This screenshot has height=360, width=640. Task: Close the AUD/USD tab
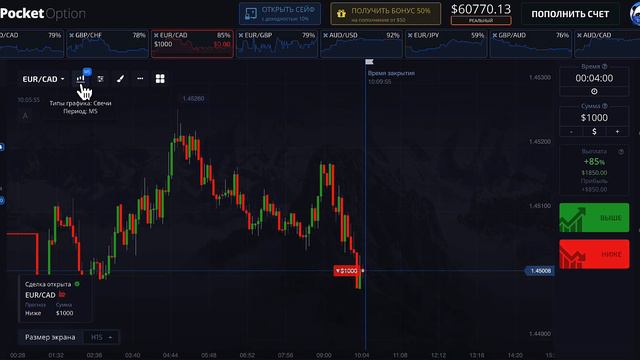coord(325,36)
